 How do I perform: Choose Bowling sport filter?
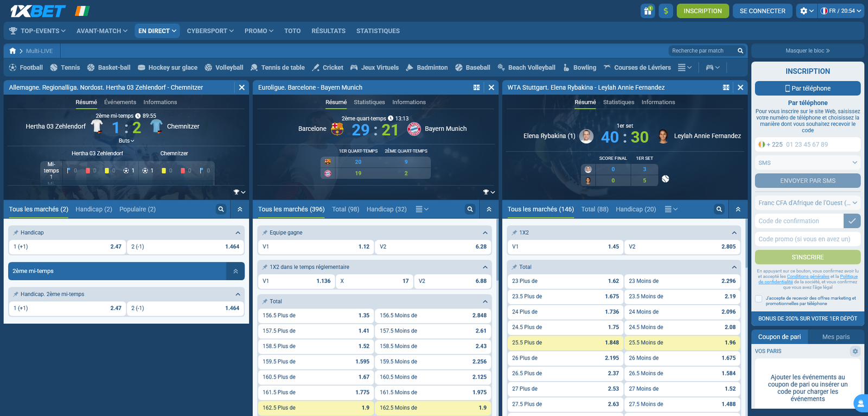(x=579, y=67)
